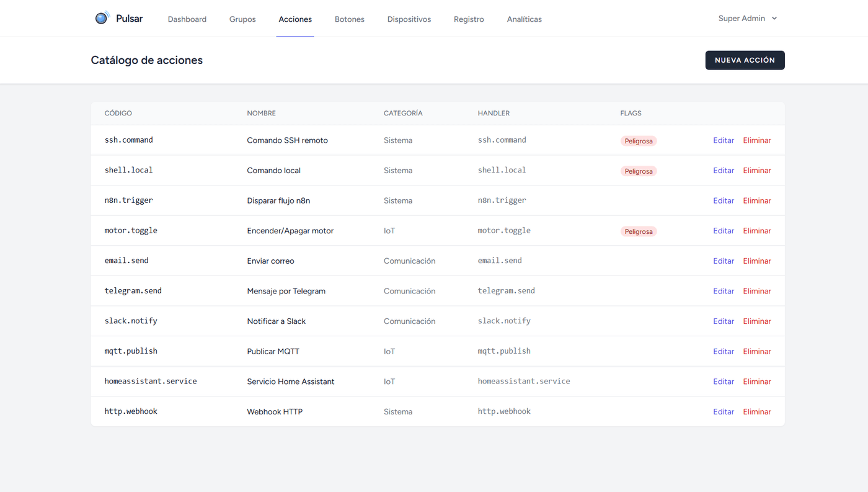Click the 'Mensaje por Telegram' name cell

(286, 291)
